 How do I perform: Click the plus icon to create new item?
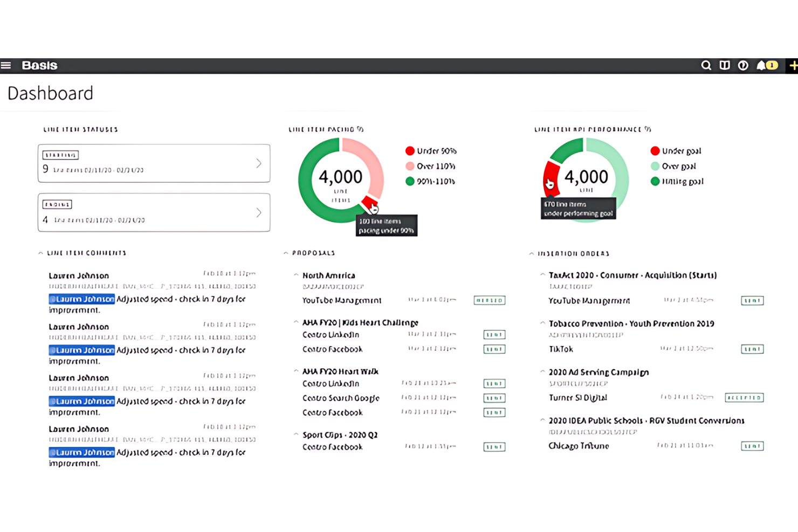pos(793,65)
